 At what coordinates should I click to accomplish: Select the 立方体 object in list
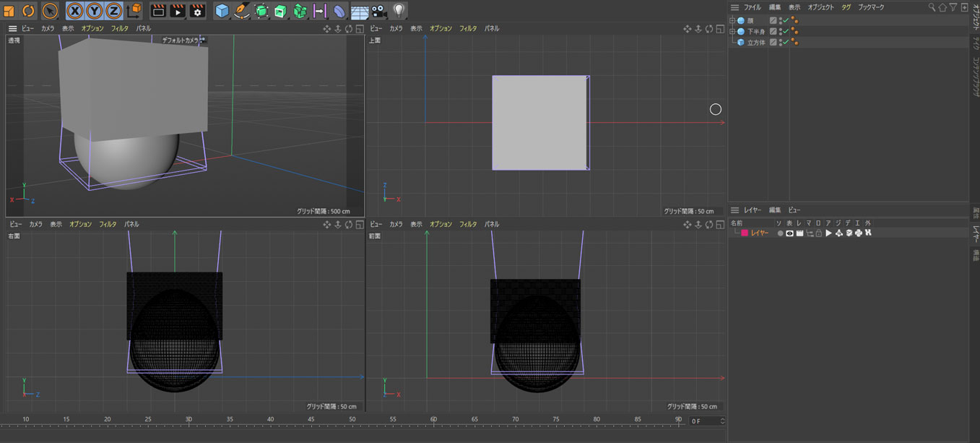coord(755,43)
